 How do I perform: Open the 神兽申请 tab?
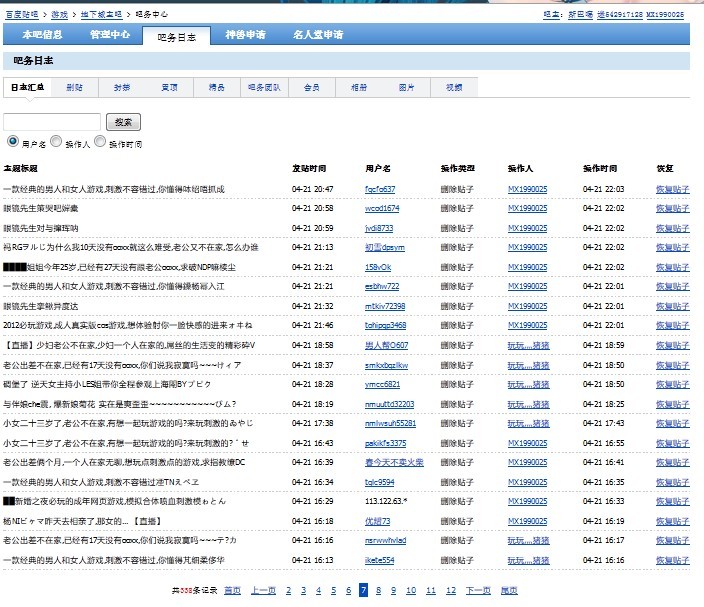point(246,35)
